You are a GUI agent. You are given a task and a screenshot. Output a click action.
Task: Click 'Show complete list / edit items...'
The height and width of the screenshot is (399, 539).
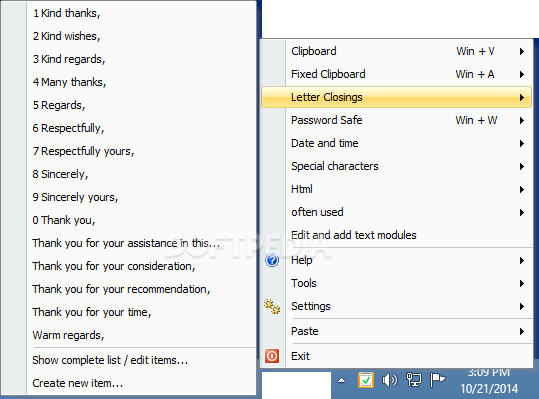point(129,360)
